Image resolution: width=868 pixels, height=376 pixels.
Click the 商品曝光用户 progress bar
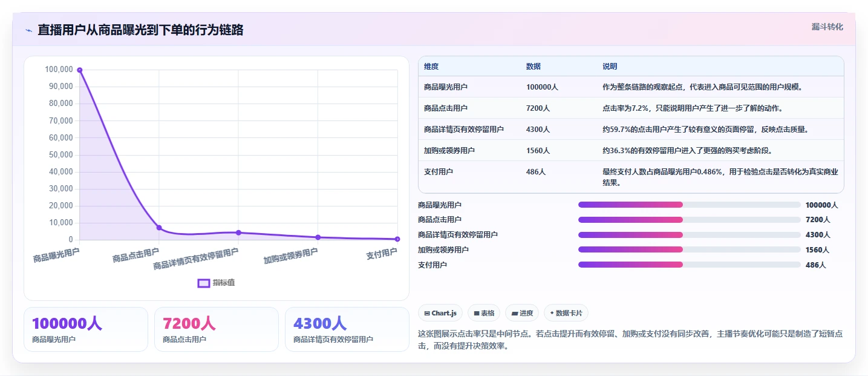click(690, 205)
